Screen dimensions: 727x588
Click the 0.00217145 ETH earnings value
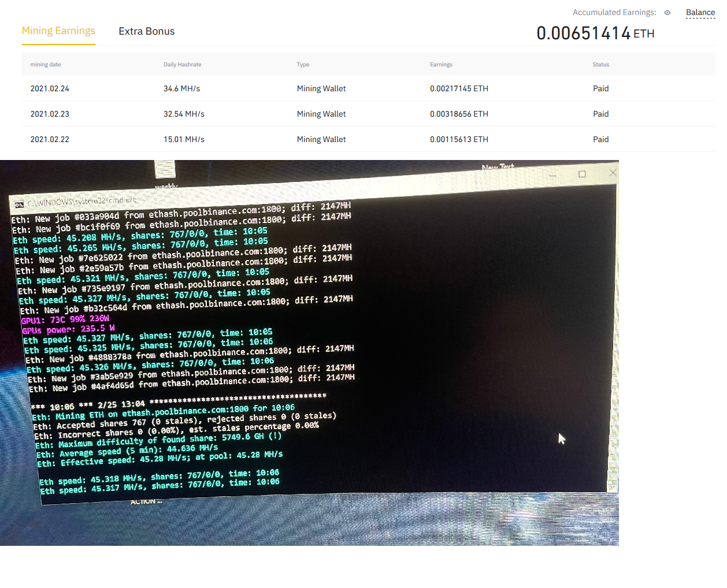(x=459, y=88)
